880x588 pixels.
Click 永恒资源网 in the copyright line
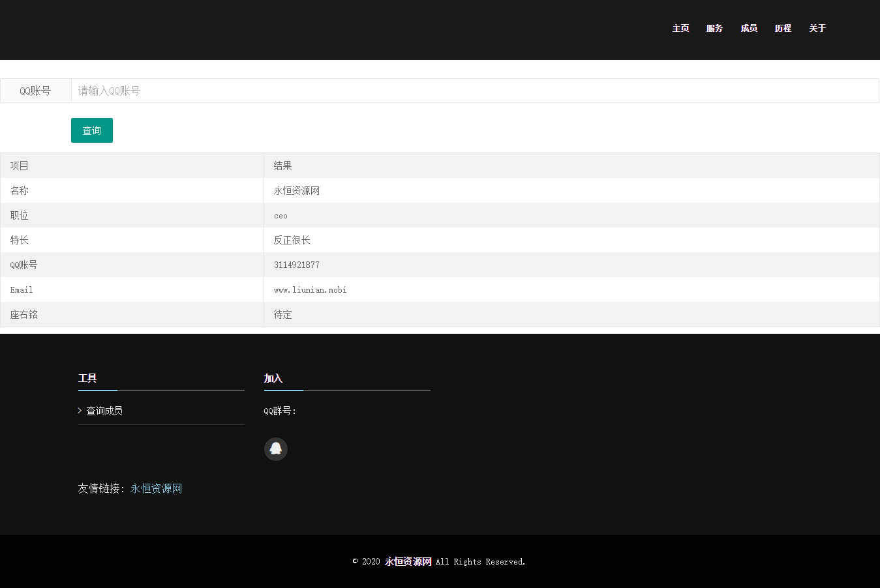408,561
